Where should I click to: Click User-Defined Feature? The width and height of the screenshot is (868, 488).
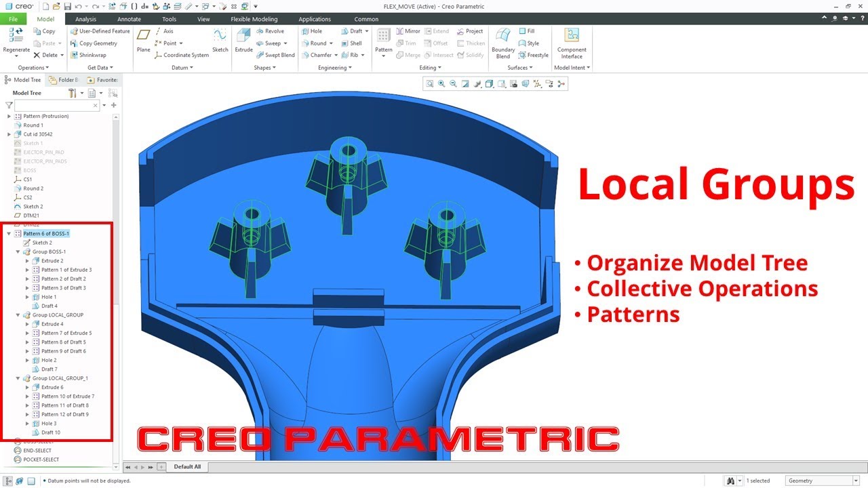[x=100, y=31]
